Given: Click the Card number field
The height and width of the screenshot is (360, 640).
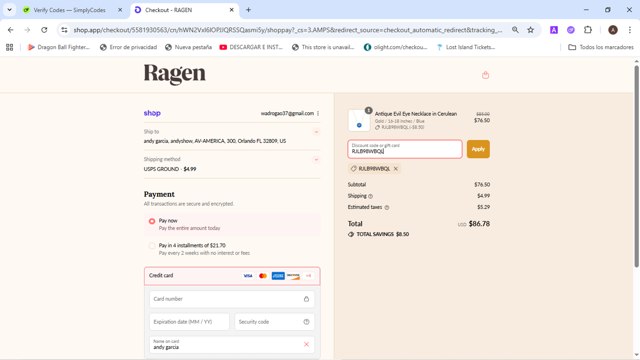Looking at the screenshot, I should click(x=231, y=299).
